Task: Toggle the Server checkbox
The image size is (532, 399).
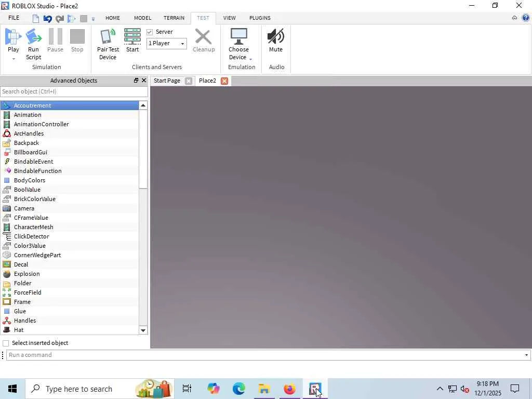Action: coord(150,32)
